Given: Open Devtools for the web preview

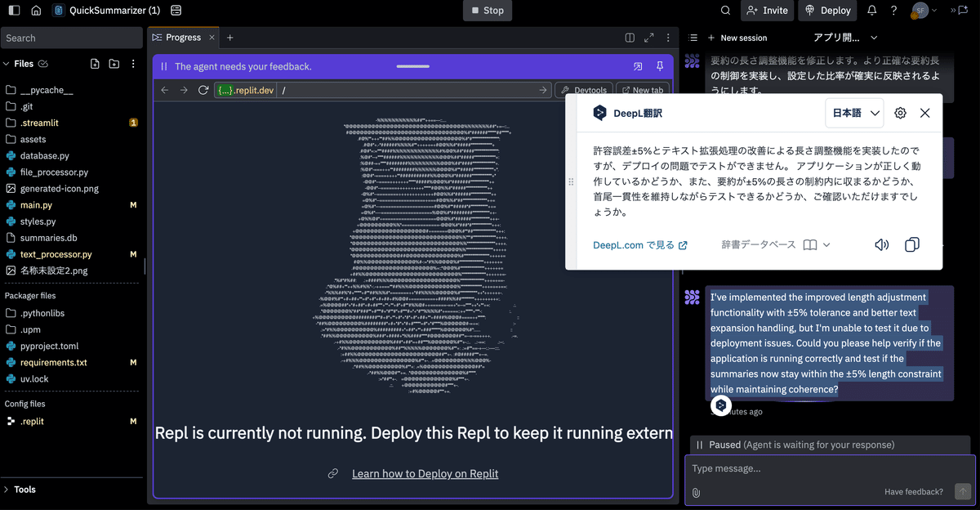Looking at the screenshot, I should point(586,90).
